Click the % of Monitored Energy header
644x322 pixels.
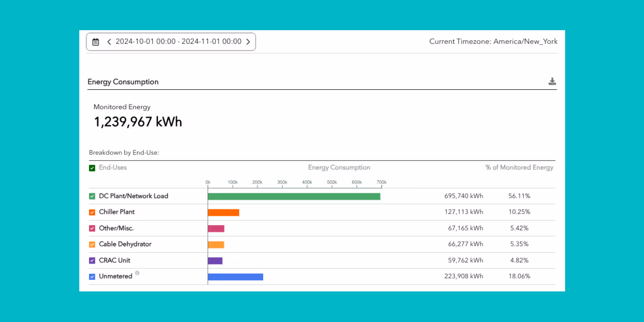(519, 167)
